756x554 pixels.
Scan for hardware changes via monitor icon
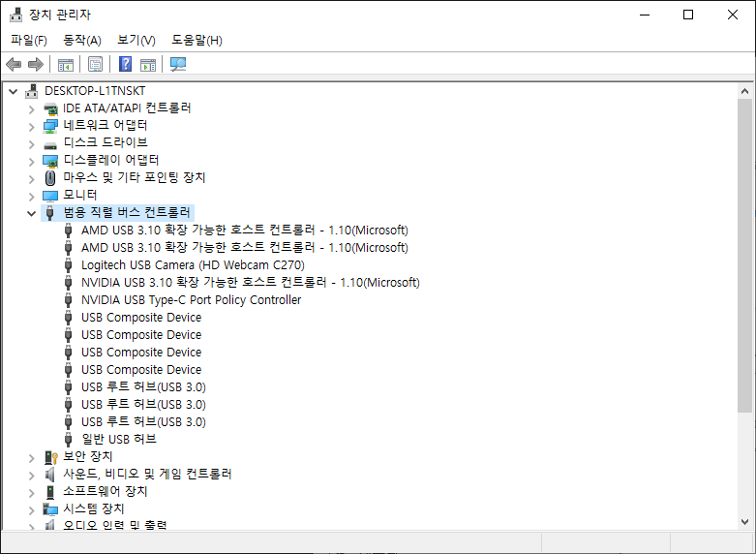(x=178, y=64)
